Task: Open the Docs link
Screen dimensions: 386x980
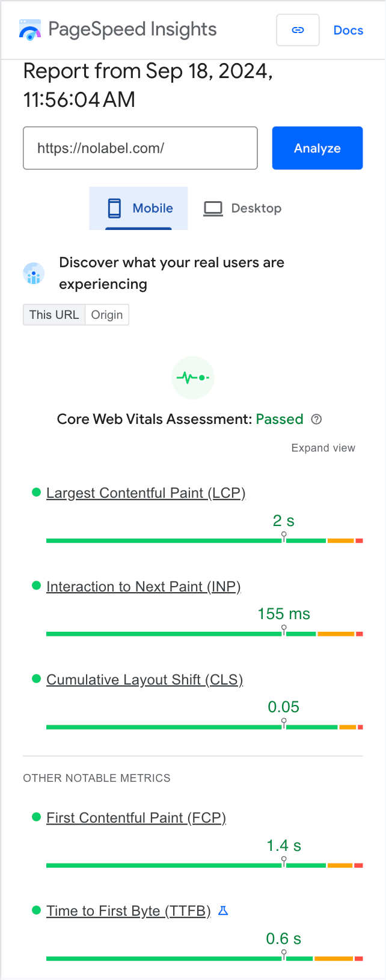Action: pyautogui.click(x=348, y=30)
